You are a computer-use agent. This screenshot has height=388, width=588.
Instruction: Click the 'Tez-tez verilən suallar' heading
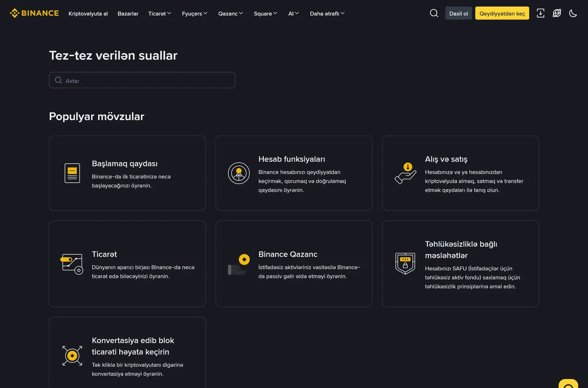click(113, 56)
